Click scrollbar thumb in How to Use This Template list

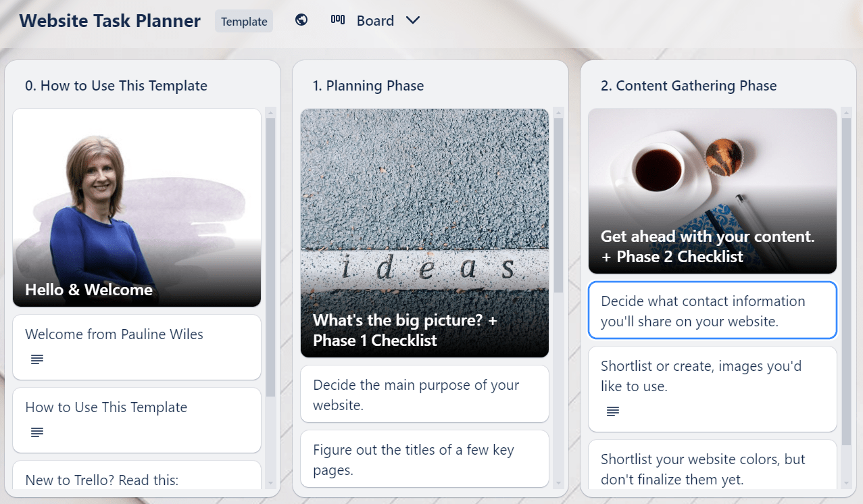tap(270, 257)
